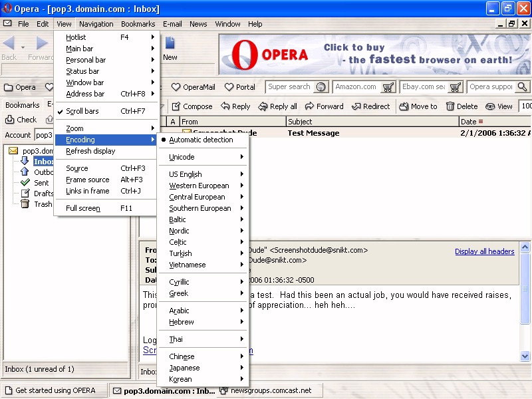532x399 pixels.
Task: Expand the Address bar submenu
Action: point(106,94)
